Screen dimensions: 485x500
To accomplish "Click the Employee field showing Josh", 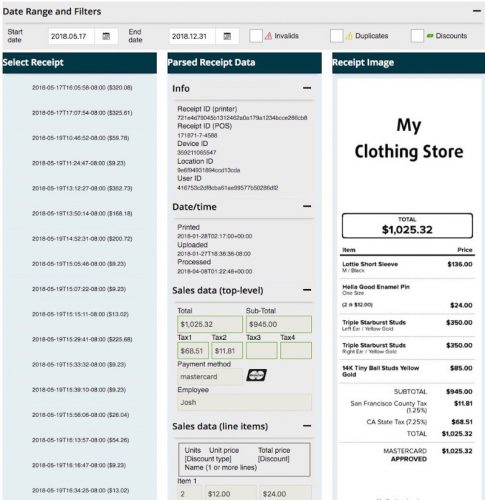I will [x=244, y=402].
